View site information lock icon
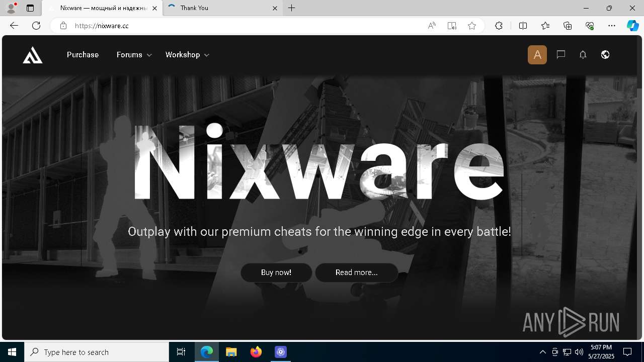The width and height of the screenshot is (644, 362). point(63,26)
